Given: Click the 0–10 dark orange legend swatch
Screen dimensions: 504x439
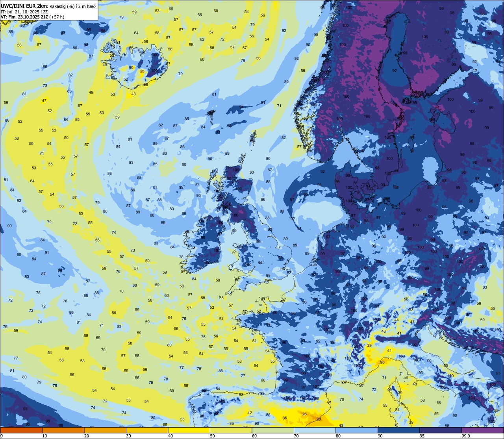Looking at the screenshot, I should 21,430.
